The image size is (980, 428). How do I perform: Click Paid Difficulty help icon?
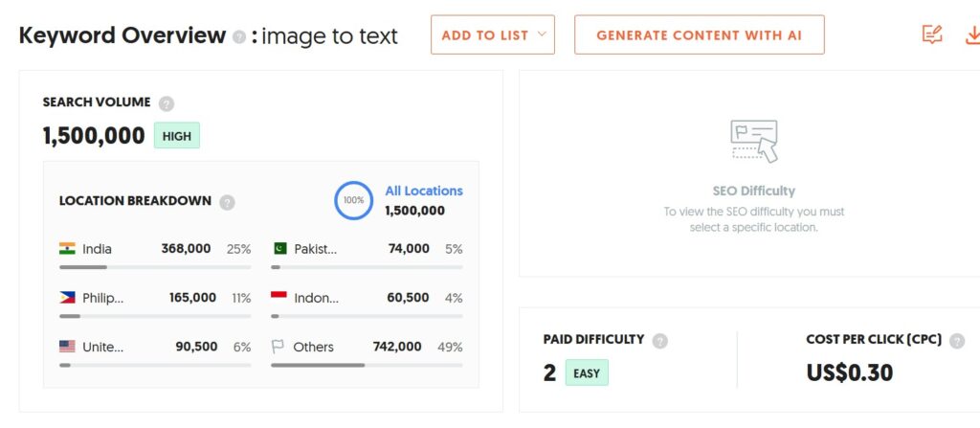[659, 341]
